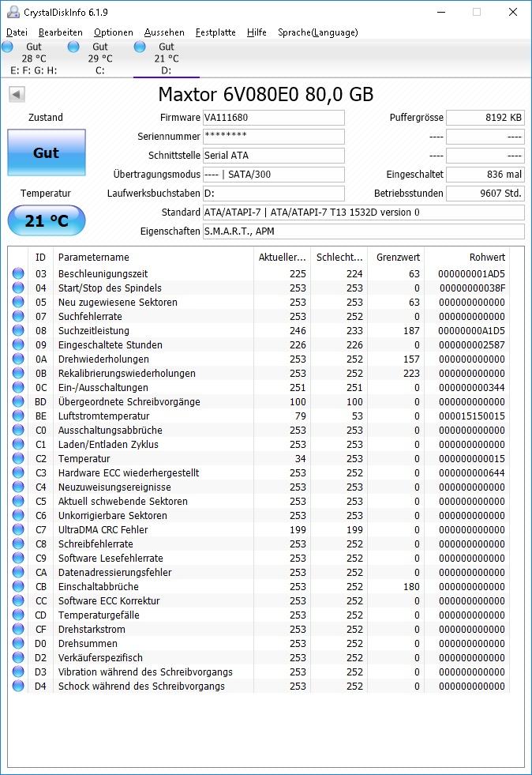
Task: Click the previous disk arrow button
Action: 17,94
